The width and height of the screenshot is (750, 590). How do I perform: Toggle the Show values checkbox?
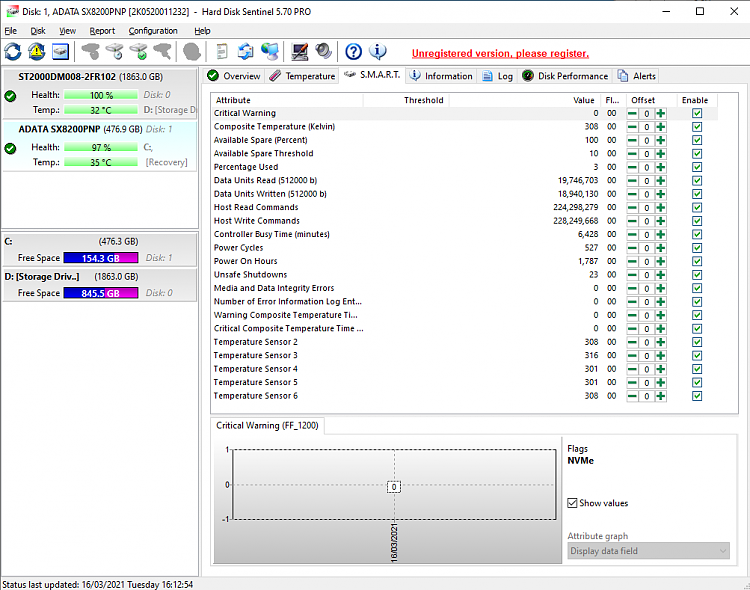(573, 503)
